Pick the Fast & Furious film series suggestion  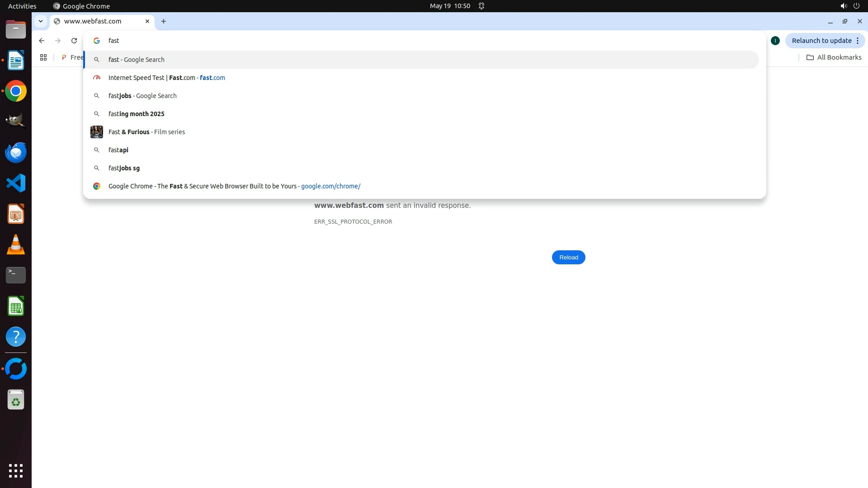(x=146, y=132)
